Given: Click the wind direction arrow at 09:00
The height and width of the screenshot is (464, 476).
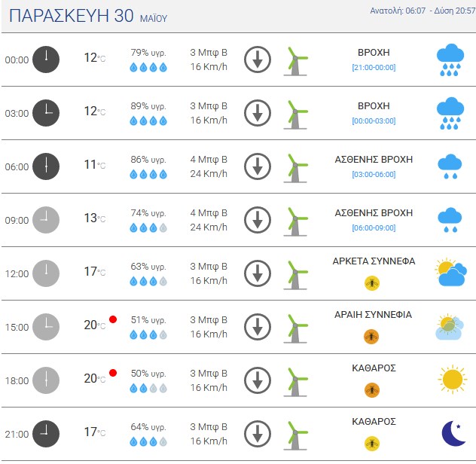Looking at the screenshot, I should pos(258,220).
